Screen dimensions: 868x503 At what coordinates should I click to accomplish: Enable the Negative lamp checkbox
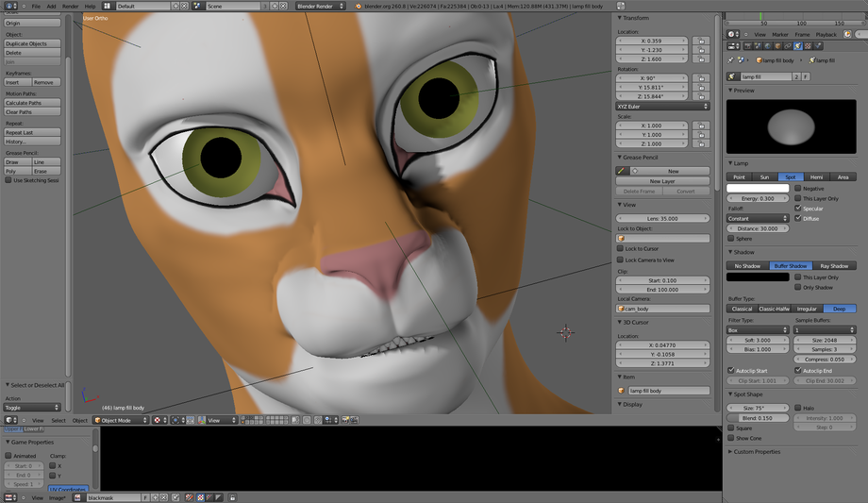tap(797, 189)
